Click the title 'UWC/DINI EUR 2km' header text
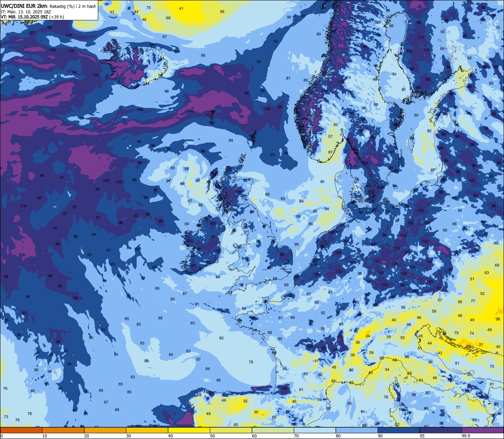 coord(23,6)
